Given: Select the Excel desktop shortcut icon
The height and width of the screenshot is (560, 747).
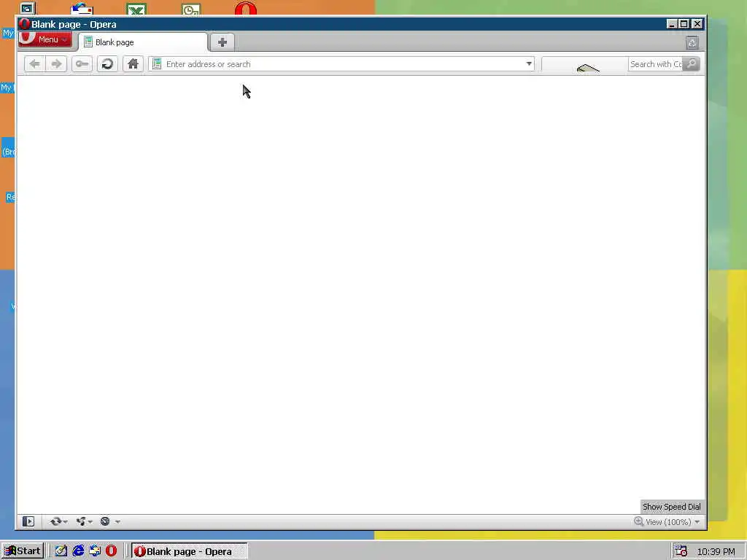Looking at the screenshot, I should click(136, 9).
